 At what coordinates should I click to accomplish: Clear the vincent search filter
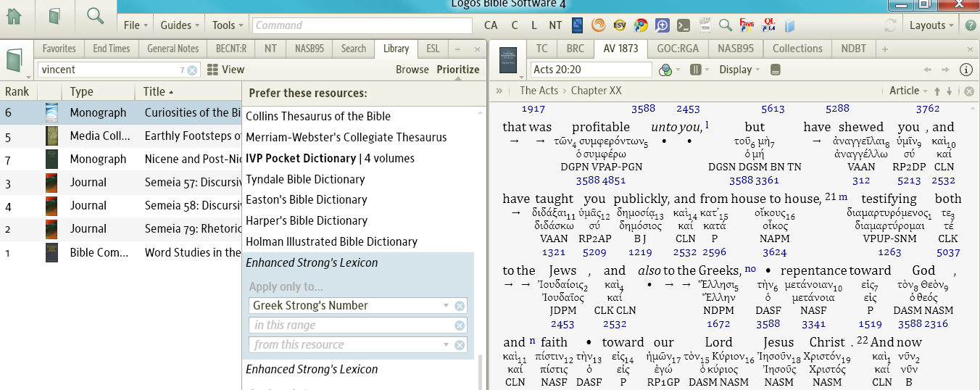192,70
